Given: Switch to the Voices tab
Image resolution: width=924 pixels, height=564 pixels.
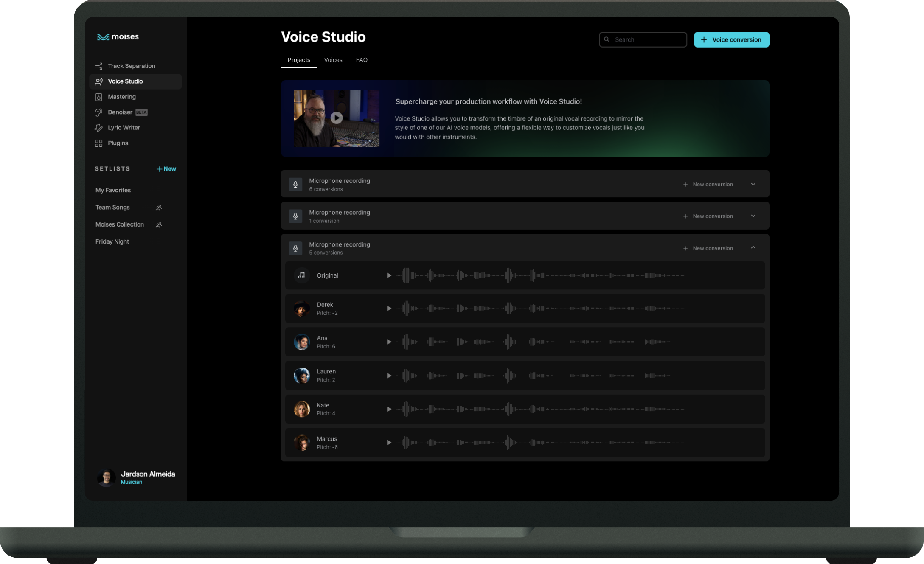Looking at the screenshot, I should pyautogui.click(x=333, y=60).
